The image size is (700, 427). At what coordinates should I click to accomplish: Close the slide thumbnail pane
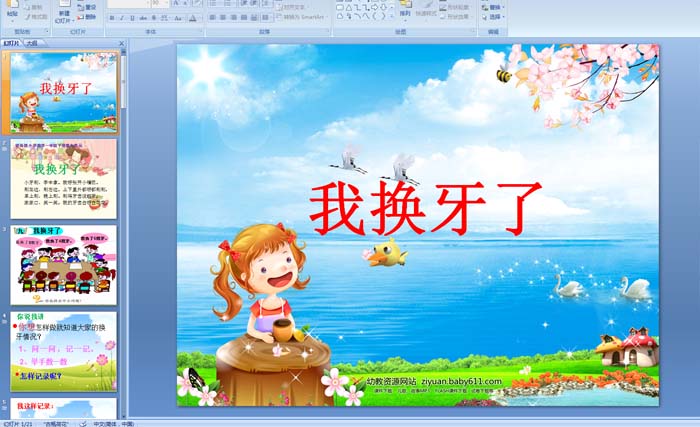122,44
